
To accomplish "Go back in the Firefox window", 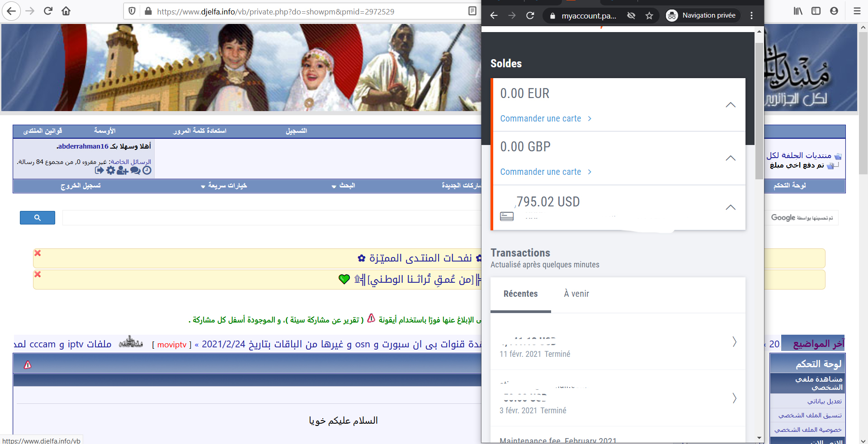I will 11,11.
